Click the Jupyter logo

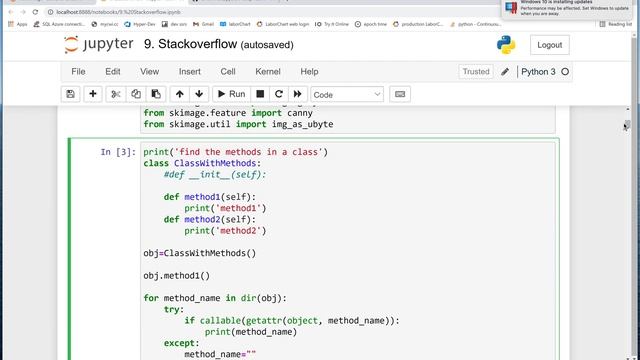click(x=99, y=44)
